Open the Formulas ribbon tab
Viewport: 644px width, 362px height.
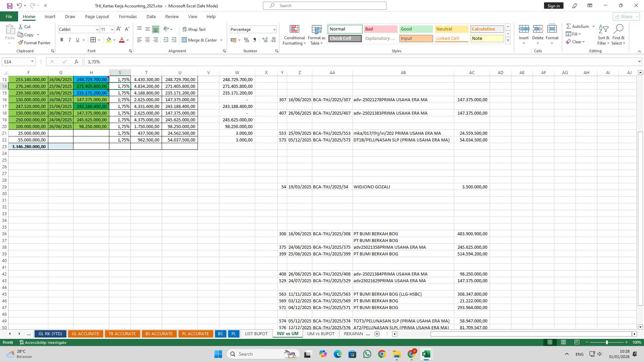point(128,16)
